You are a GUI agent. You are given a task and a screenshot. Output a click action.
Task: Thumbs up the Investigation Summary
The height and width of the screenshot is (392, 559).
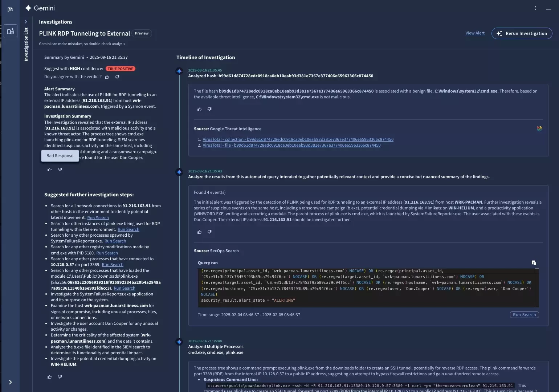coord(50,170)
